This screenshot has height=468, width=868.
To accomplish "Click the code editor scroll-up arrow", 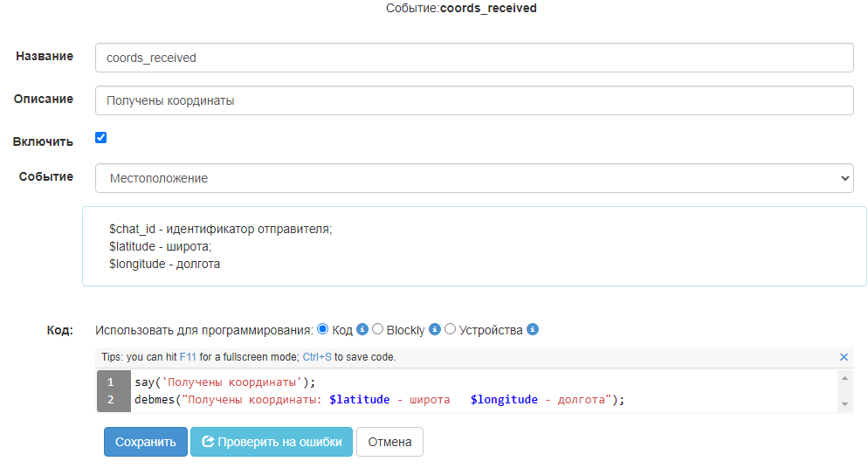I will (x=844, y=377).
